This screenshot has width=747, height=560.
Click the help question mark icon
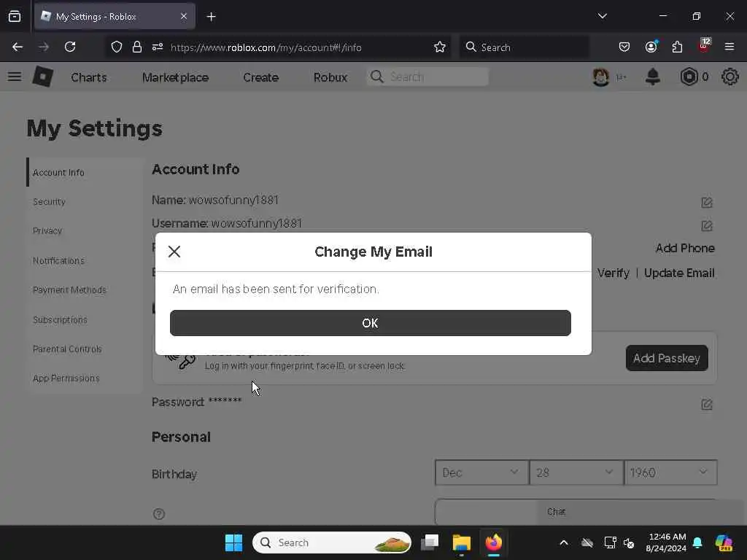(x=159, y=514)
